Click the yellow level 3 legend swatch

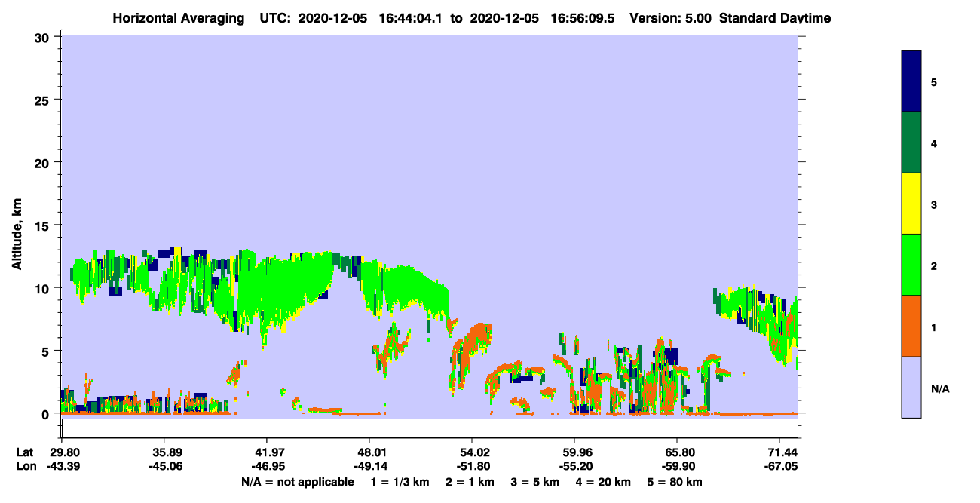coord(911,204)
